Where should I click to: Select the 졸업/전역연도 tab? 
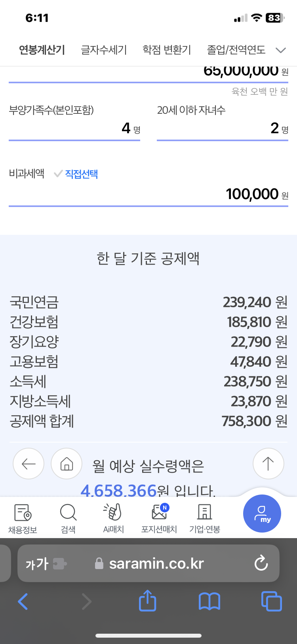[236, 50]
